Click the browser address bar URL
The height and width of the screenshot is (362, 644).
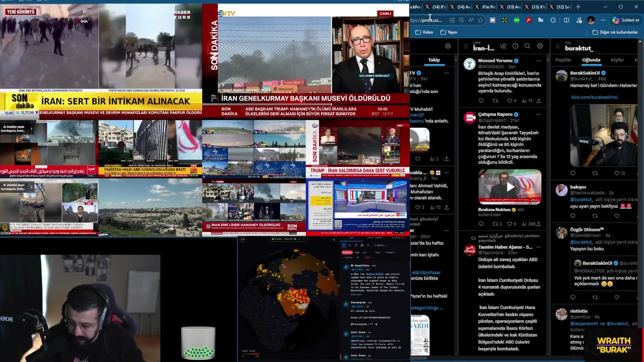point(426,20)
